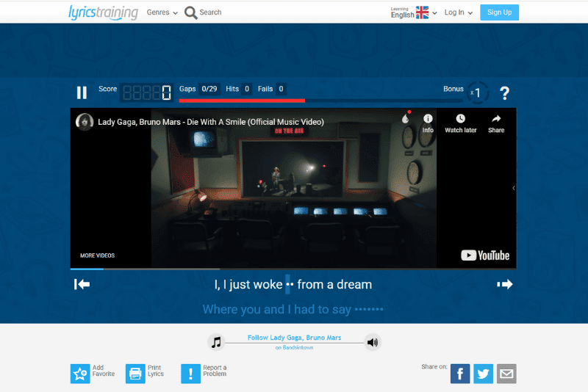Screen dimensions: 588x392
Task: Click the Score counter display
Action: (146, 92)
